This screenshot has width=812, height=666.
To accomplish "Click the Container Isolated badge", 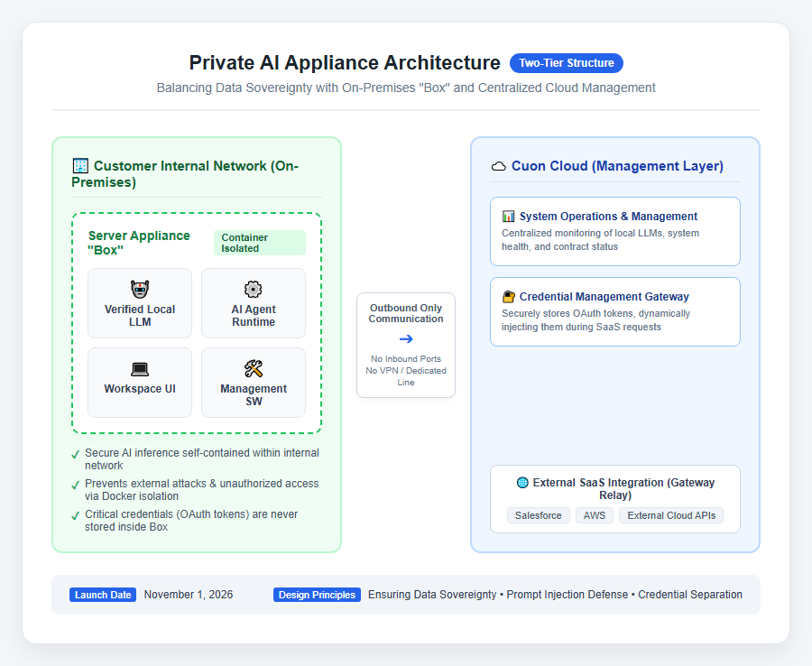I will point(260,243).
